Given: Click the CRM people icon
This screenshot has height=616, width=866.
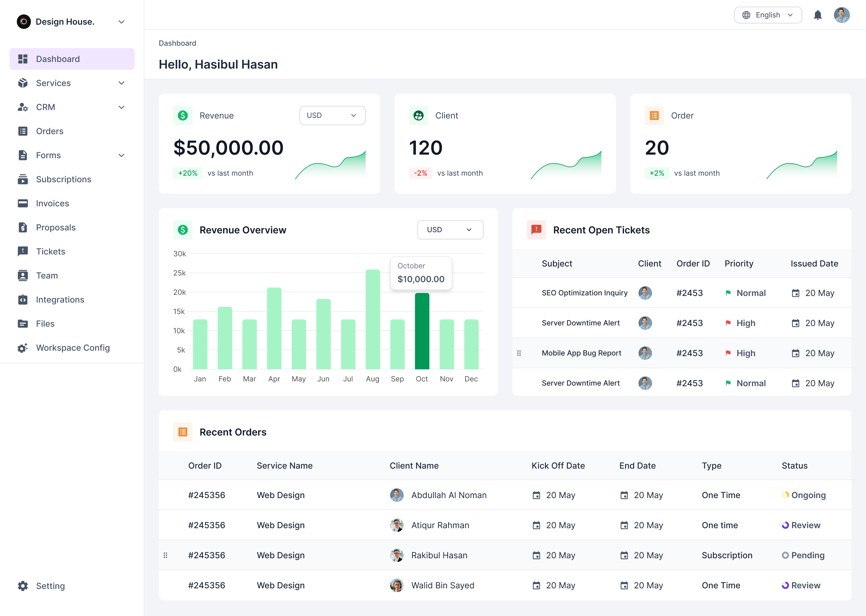Looking at the screenshot, I should click(x=23, y=107).
